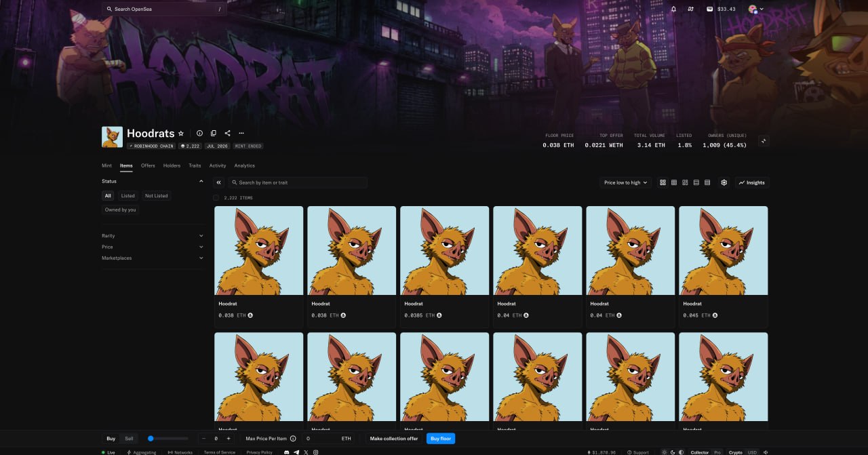Open the Insights panel

pyautogui.click(x=752, y=182)
